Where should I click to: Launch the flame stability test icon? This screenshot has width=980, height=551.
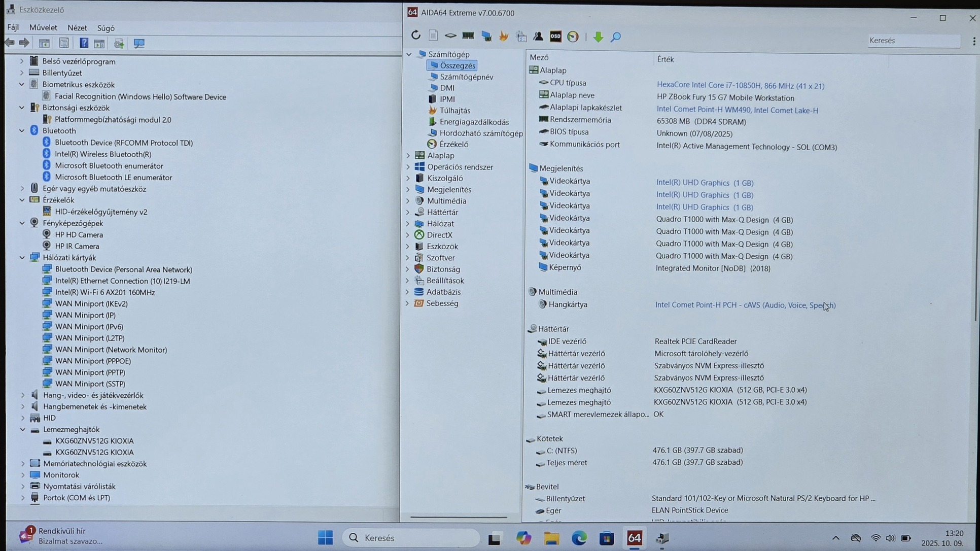coord(503,36)
